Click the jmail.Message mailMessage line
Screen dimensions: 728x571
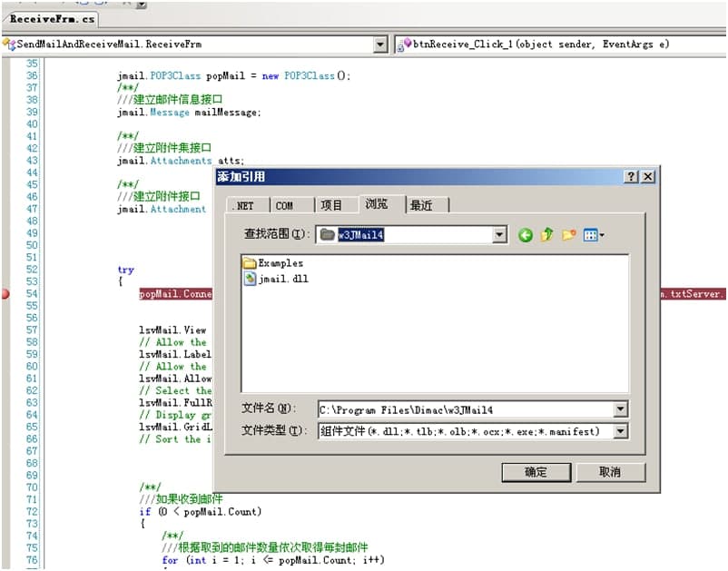tap(189, 113)
